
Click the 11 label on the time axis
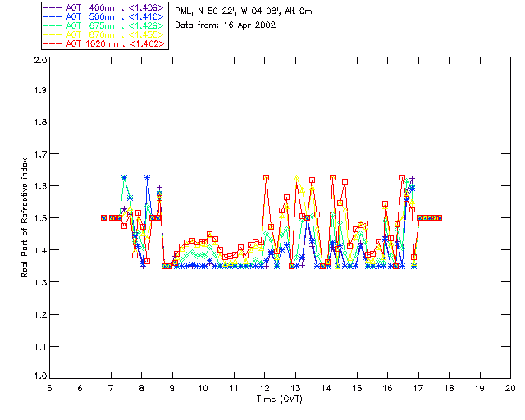(x=234, y=388)
